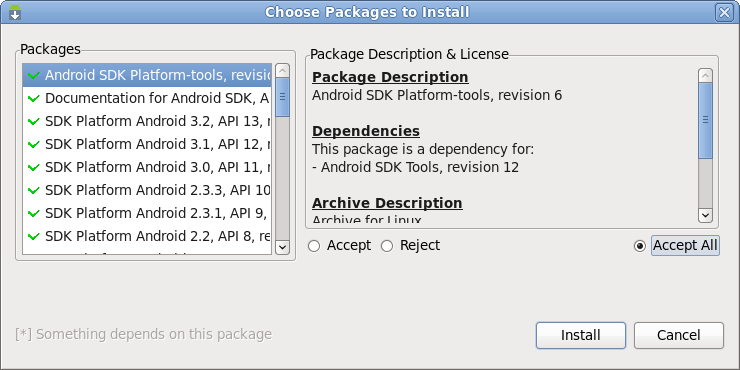
Task: Select SDK Platform Android 3.2, API 13 row
Action: 147,121
